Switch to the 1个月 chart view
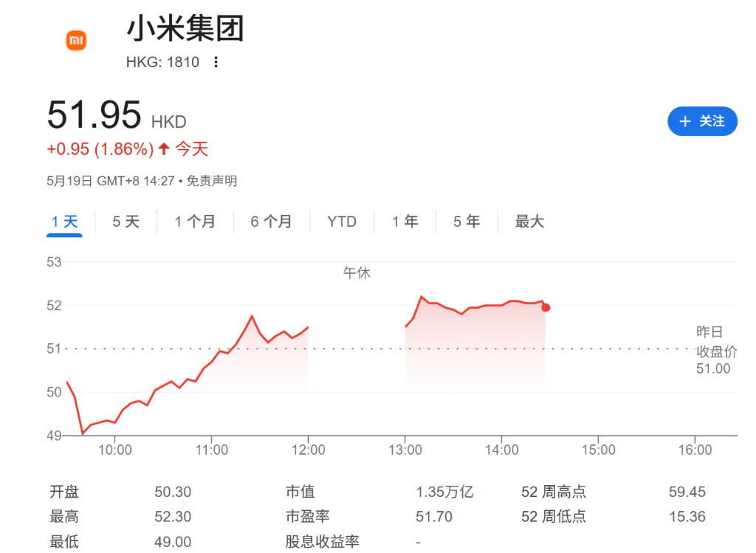This screenshot has height=553, width=756. (x=195, y=221)
